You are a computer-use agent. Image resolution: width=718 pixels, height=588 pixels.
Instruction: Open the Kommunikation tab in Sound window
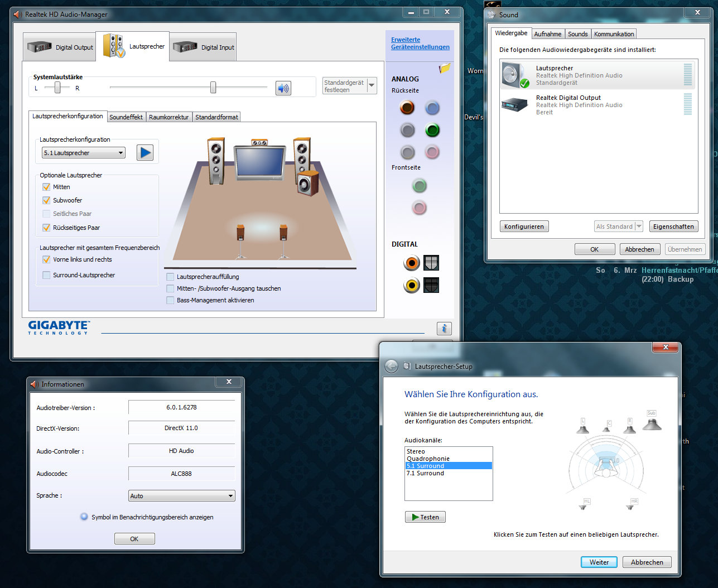[614, 34]
